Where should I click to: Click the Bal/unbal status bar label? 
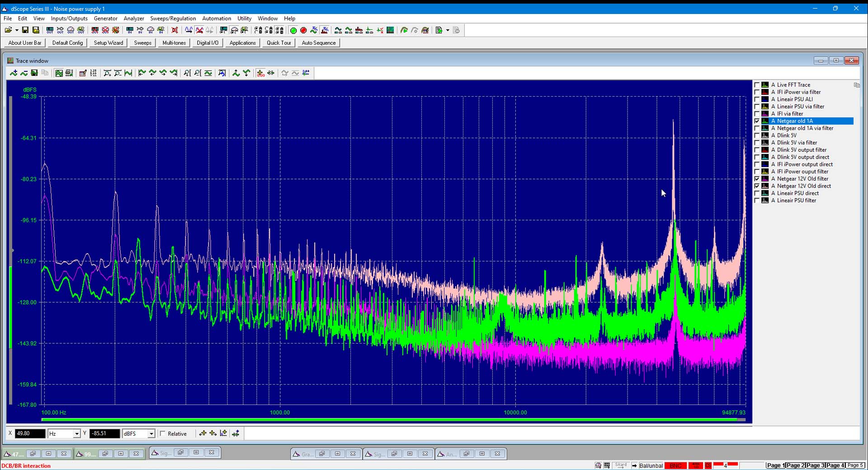tap(651, 465)
